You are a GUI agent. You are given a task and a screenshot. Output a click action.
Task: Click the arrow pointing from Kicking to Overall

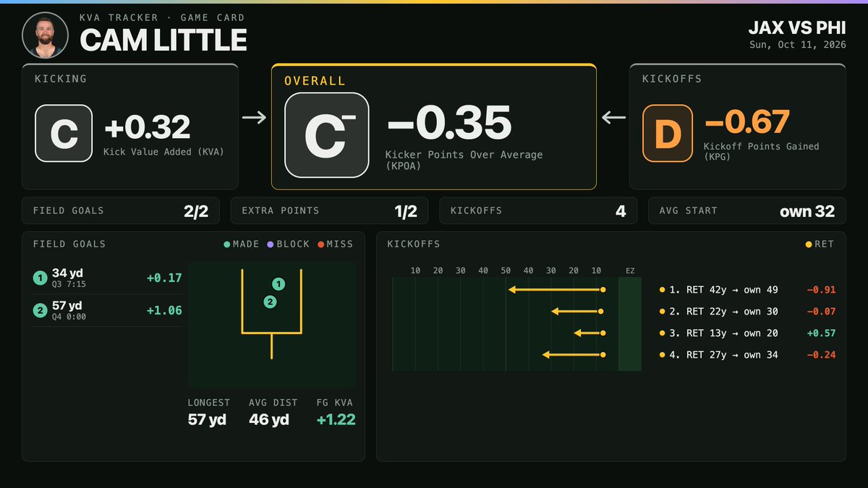pos(254,118)
